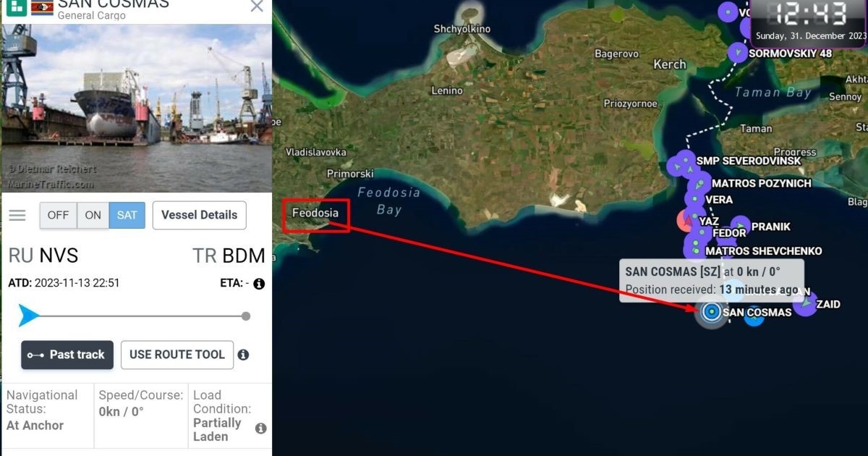Switch label mode to OFF

[x=58, y=215]
